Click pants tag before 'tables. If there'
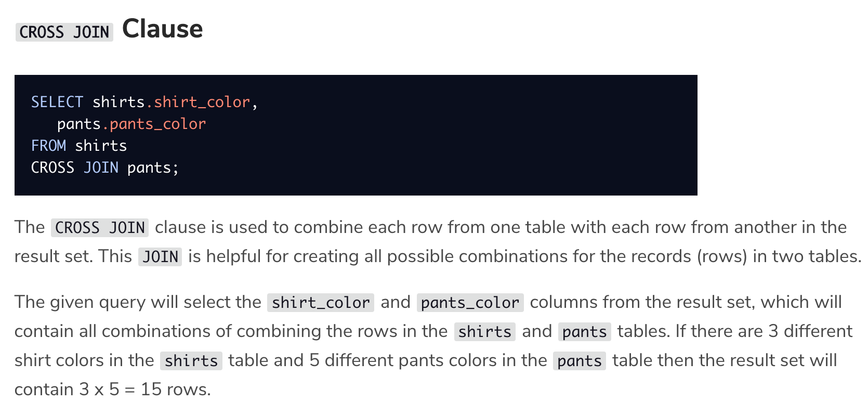 pyautogui.click(x=585, y=332)
